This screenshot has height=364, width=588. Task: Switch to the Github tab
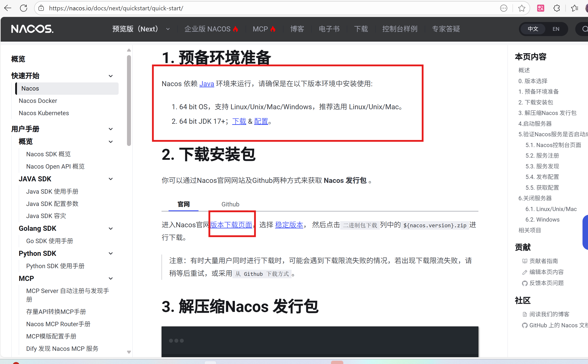pos(230,204)
